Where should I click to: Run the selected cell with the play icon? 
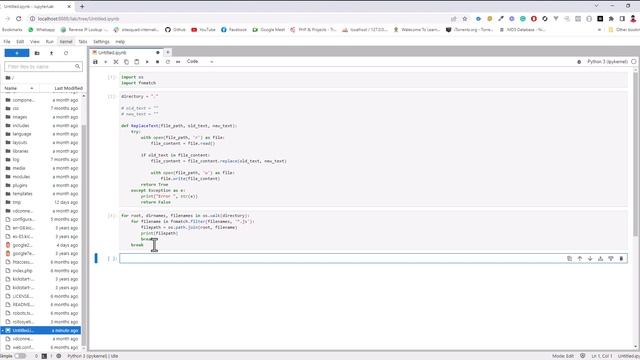[147, 62]
